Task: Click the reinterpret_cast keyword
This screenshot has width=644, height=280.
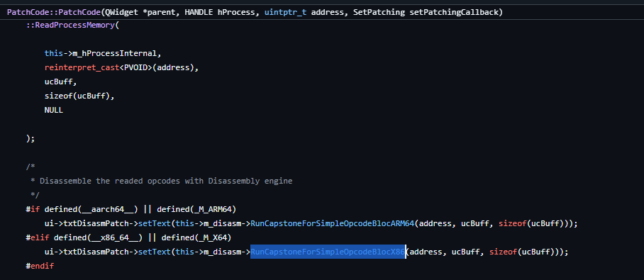Action: pos(82,67)
